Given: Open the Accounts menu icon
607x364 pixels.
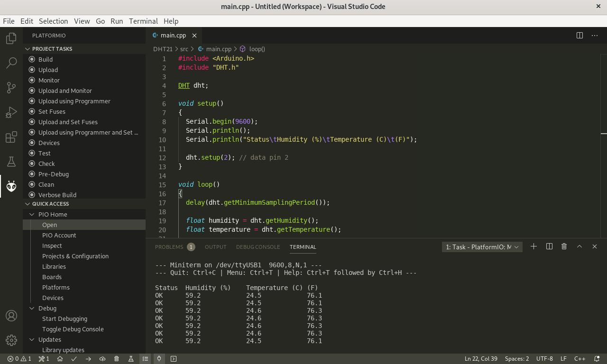Looking at the screenshot, I should (11, 316).
